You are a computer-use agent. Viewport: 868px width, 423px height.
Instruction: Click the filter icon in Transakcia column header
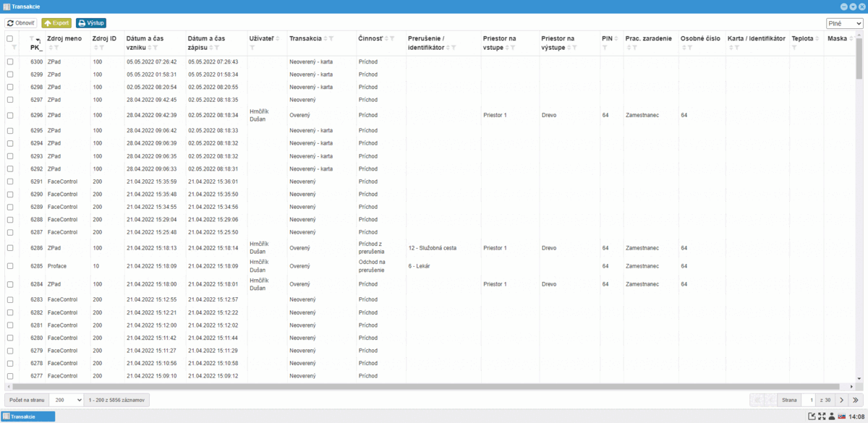[331, 38]
